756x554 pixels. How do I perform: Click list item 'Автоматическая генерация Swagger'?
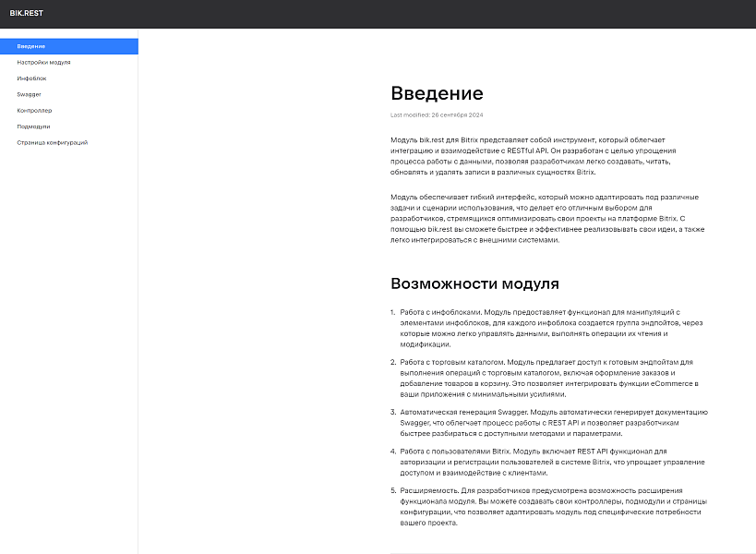[x=552, y=422]
